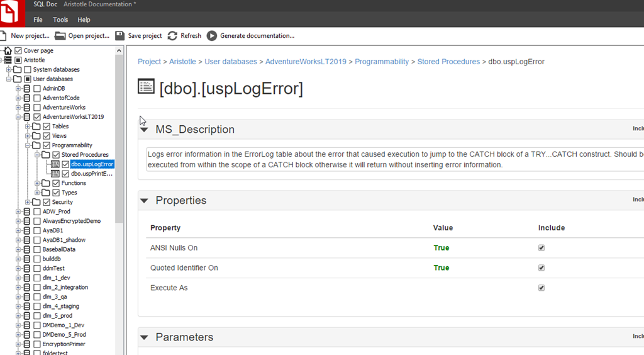Click the Open project folder icon

[x=60, y=36]
